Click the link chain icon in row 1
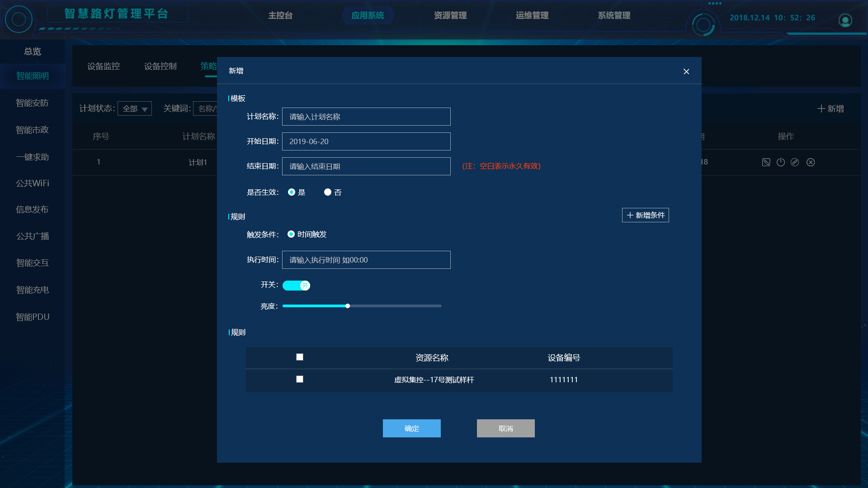The width and height of the screenshot is (868, 488). pos(795,162)
